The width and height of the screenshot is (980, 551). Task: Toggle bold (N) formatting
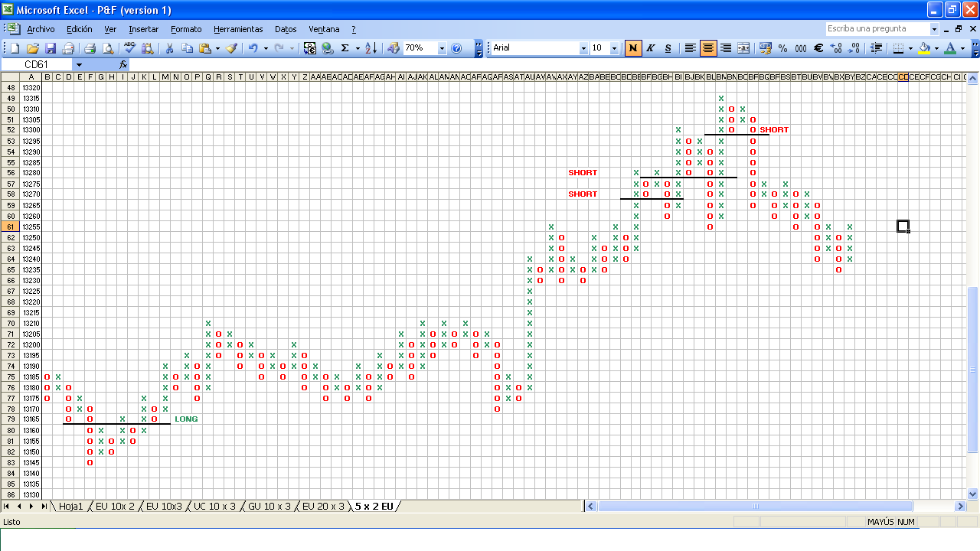tap(633, 48)
